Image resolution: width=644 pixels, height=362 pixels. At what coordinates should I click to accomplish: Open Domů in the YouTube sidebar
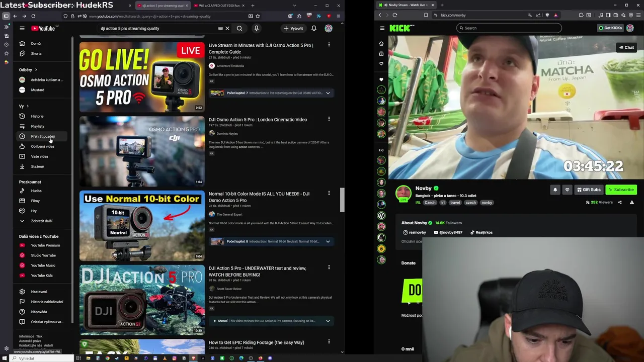pos(42,44)
